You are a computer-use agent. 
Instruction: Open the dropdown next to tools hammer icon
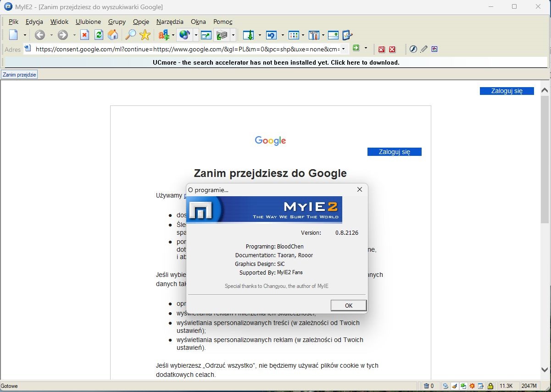pyautogui.click(x=323, y=35)
